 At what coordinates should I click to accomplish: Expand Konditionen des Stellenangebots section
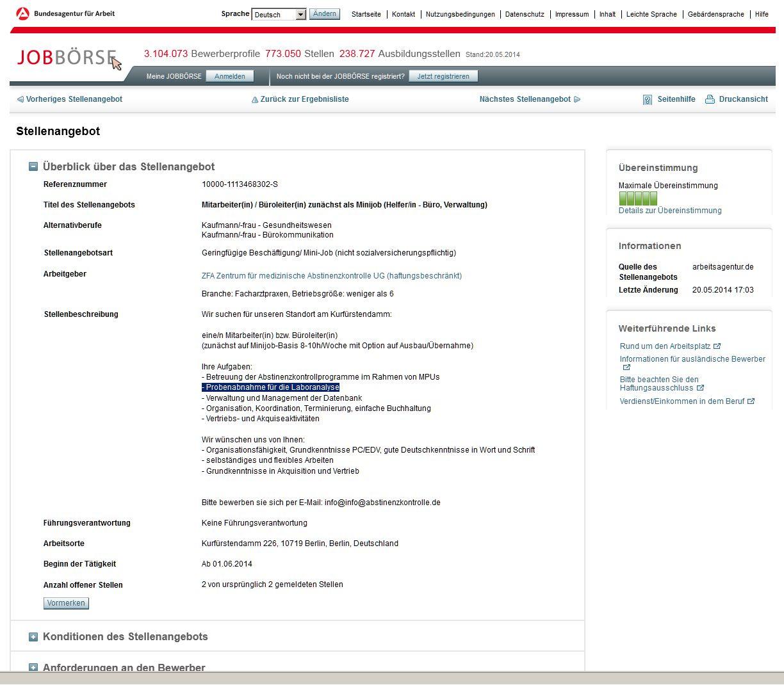33,637
